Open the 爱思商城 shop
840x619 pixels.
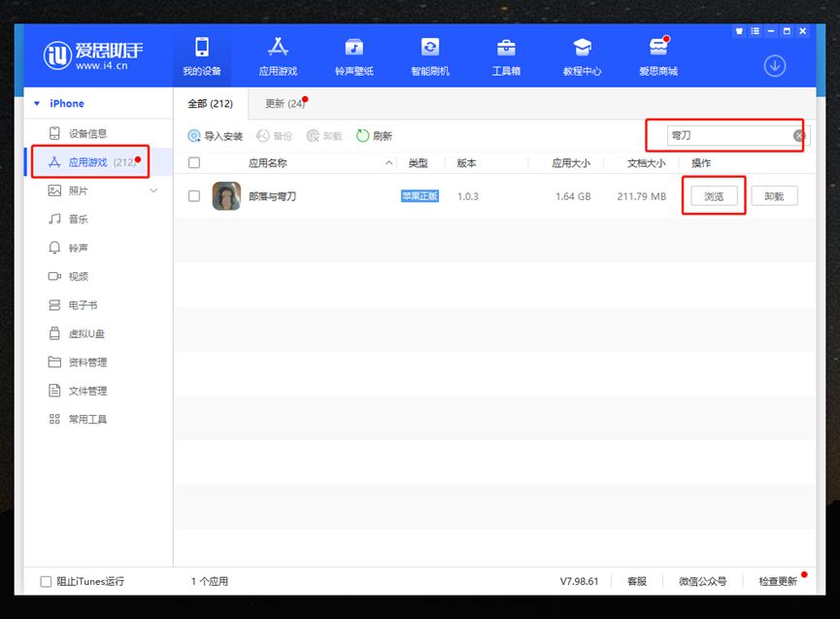pos(658,56)
